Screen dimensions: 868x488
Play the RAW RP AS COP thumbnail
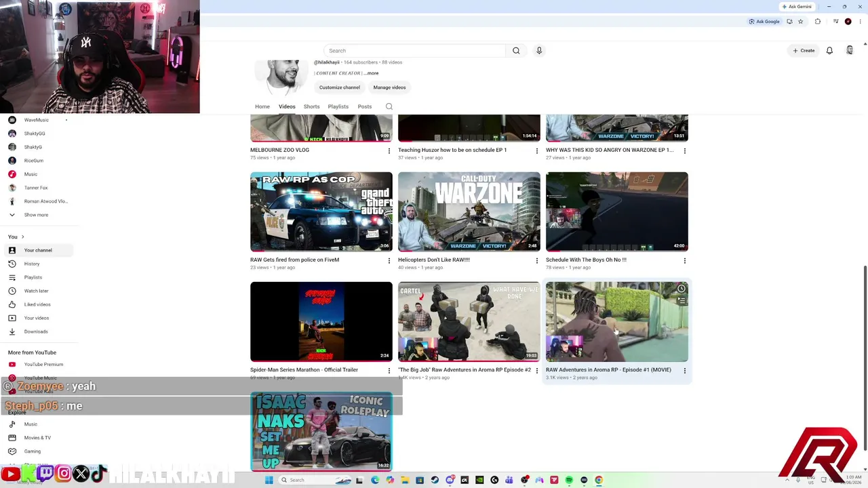coord(321,211)
